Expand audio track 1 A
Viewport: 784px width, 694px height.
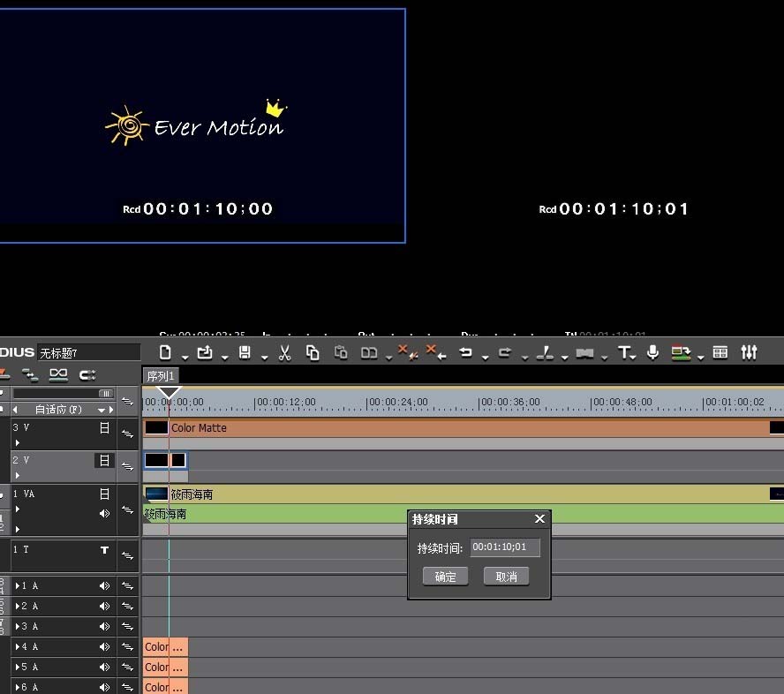[x=18, y=585]
